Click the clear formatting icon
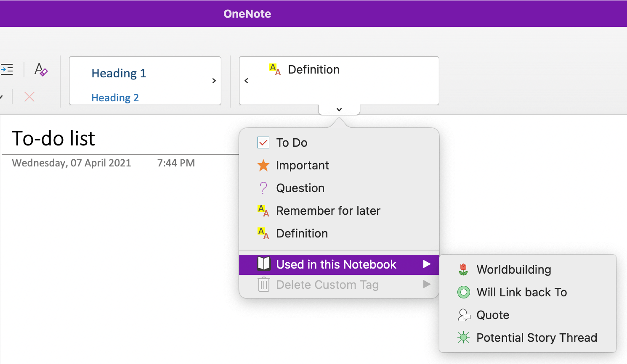Screen dimensions: 627x364 pyautogui.click(x=41, y=69)
